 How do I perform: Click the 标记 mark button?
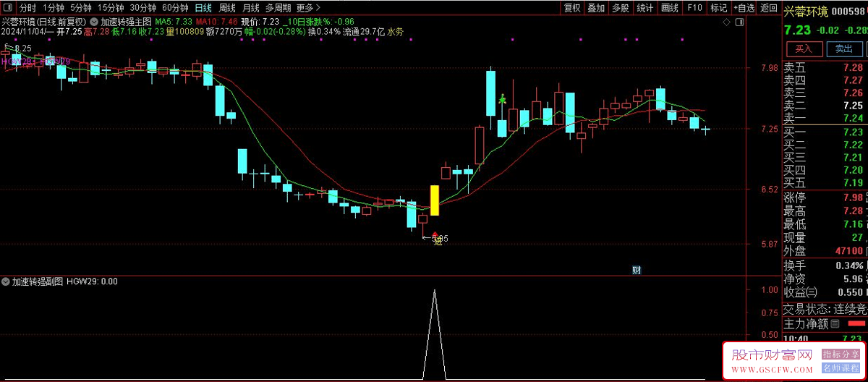[x=719, y=8]
